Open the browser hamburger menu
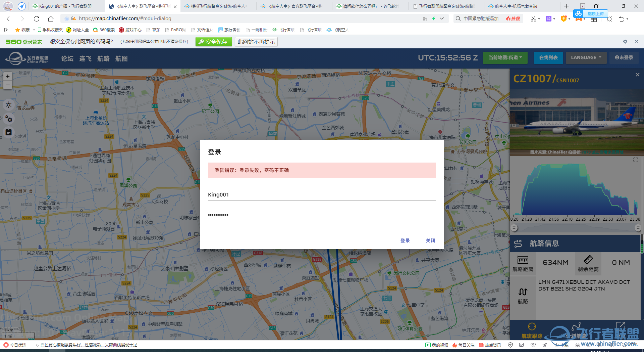Screen dimensions: 644x352 pyautogui.click(x=637, y=19)
